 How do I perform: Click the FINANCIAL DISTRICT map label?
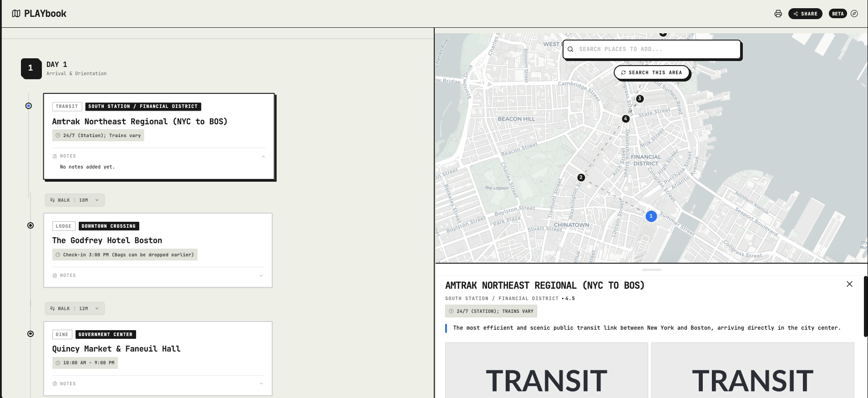coord(646,160)
